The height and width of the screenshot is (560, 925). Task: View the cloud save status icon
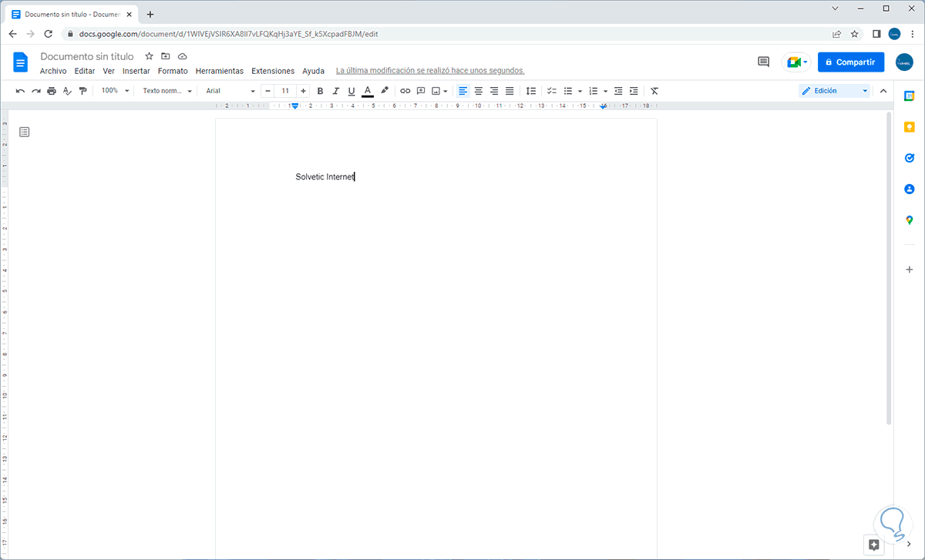click(183, 56)
